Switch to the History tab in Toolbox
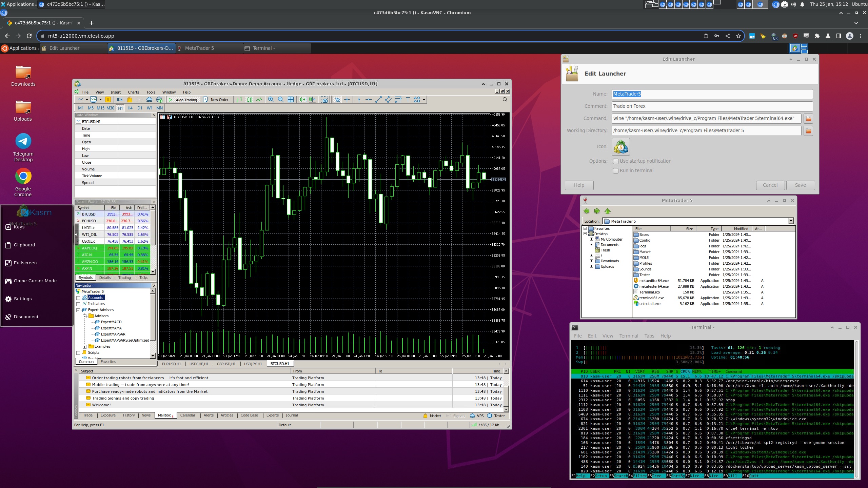The image size is (868, 488). (x=129, y=415)
